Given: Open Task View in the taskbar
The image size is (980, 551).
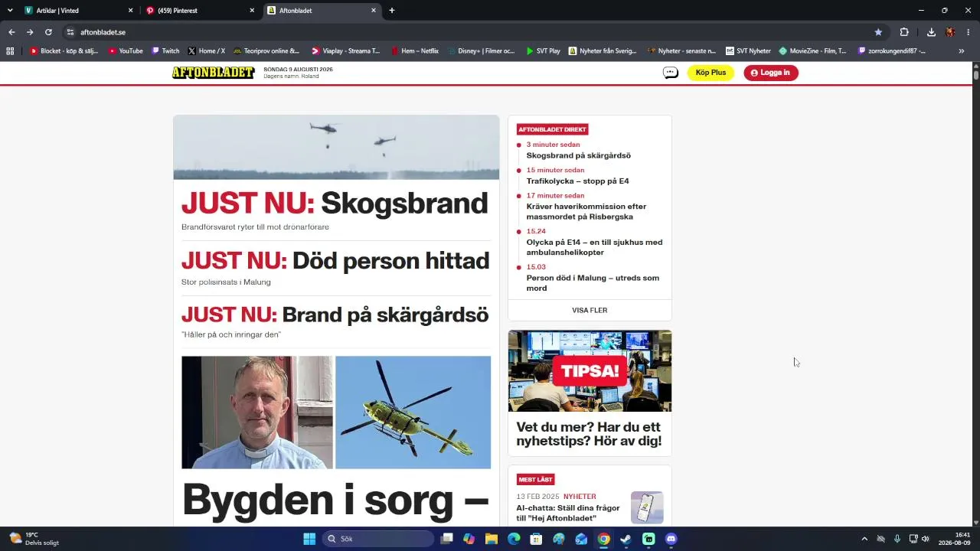Looking at the screenshot, I should [x=447, y=539].
